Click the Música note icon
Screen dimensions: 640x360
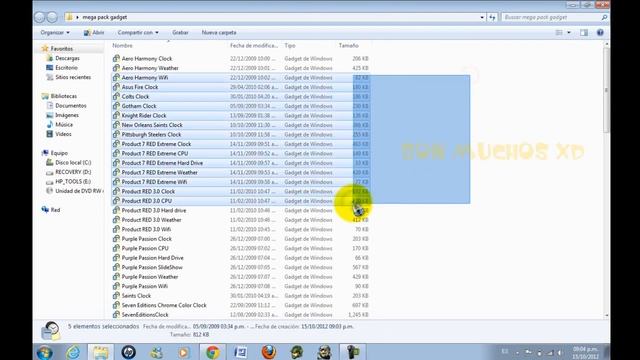(x=50, y=124)
